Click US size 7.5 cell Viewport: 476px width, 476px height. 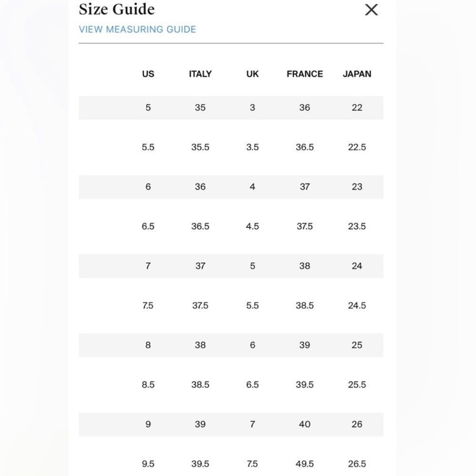pos(148,306)
